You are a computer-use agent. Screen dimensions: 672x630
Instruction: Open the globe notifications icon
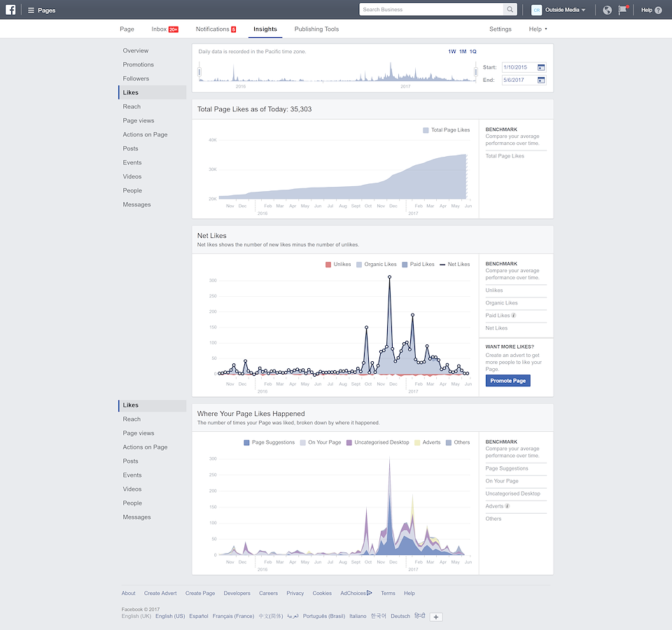click(607, 10)
